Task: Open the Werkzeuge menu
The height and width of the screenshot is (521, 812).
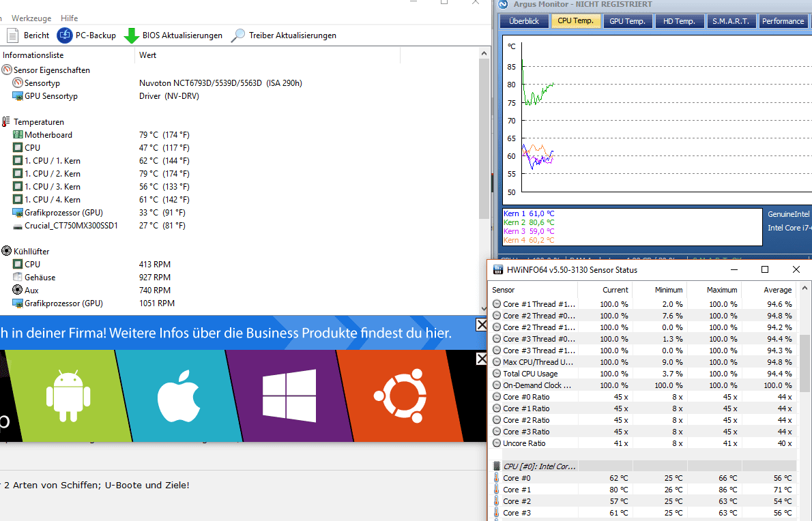Action: click(31, 18)
